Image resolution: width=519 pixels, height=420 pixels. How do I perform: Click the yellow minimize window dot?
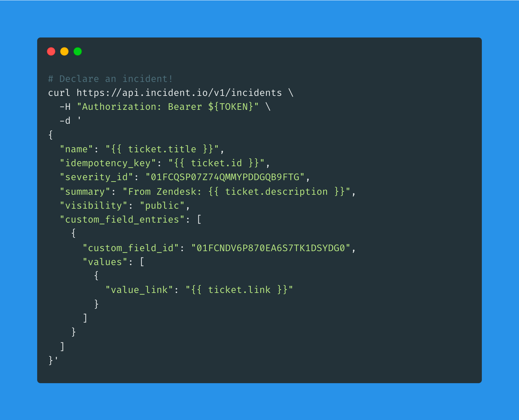(x=64, y=51)
